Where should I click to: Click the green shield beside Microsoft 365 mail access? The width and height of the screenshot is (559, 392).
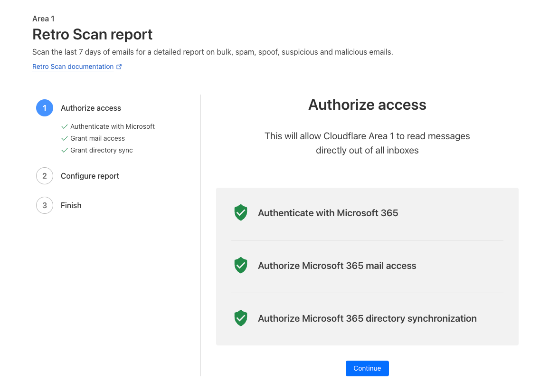[x=241, y=266]
